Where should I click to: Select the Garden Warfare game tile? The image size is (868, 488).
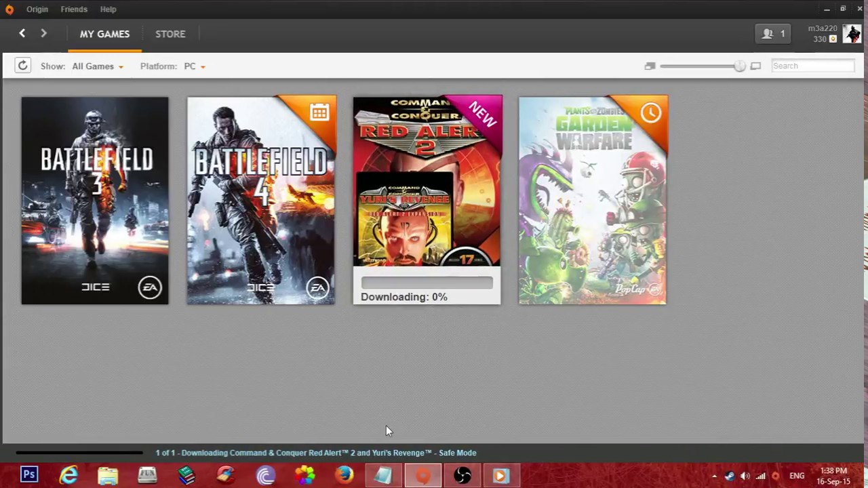pyautogui.click(x=593, y=201)
